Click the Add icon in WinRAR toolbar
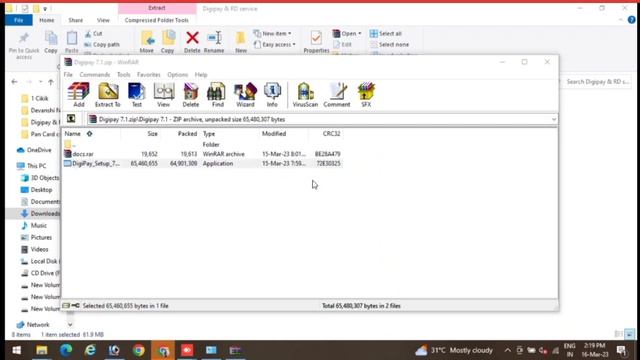The height and width of the screenshot is (360, 640). pos(78,95)
